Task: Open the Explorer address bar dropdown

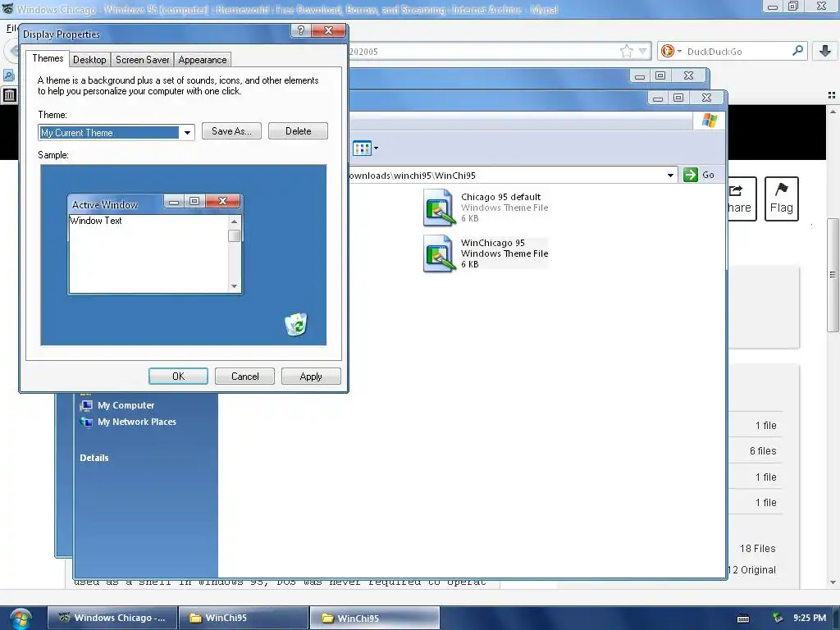Action: tap(670, 176)
